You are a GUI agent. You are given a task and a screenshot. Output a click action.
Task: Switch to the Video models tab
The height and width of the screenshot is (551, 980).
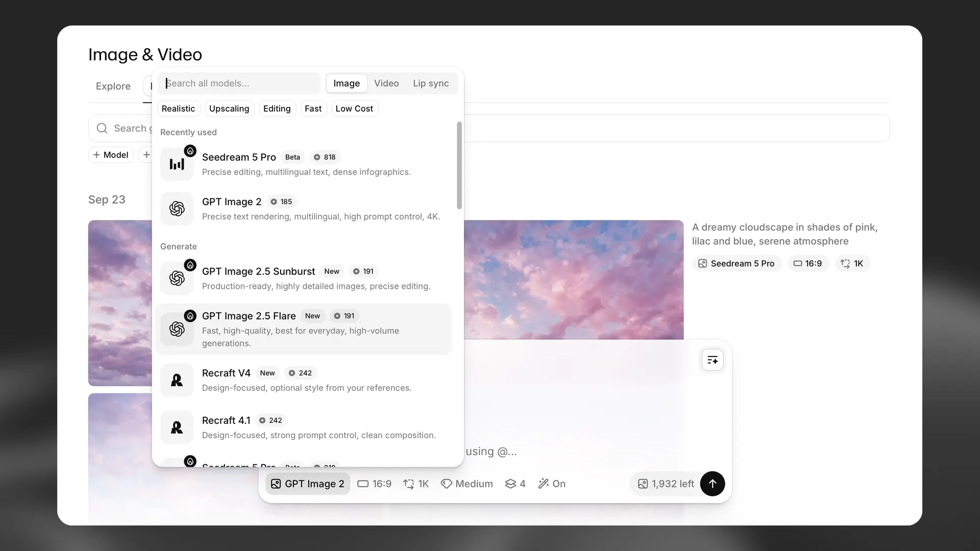[386, 83]
